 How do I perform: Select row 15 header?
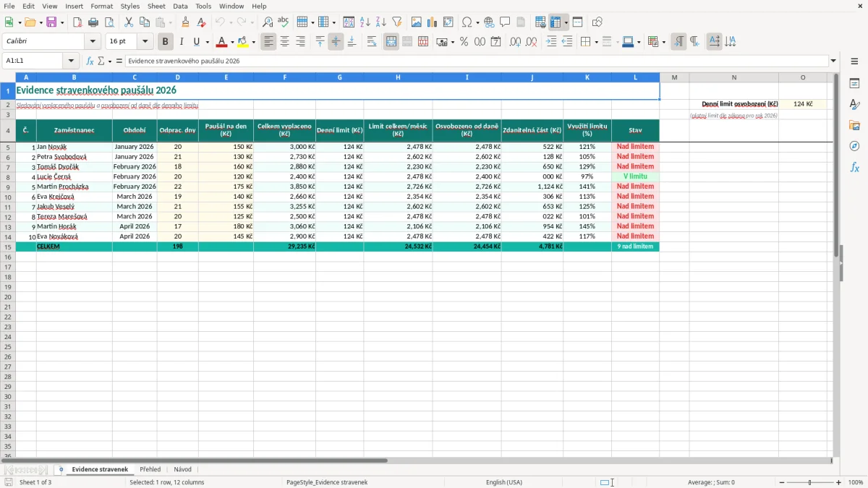(8, 247)
